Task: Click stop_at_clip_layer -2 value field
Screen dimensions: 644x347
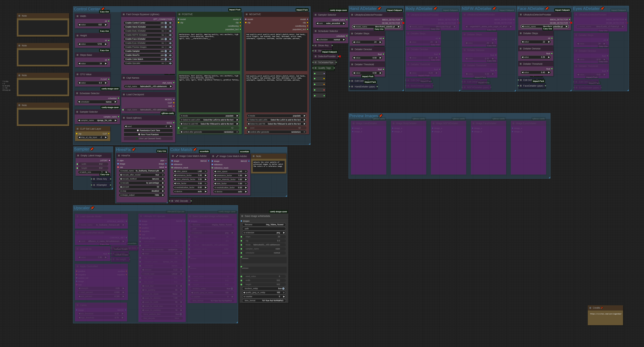Action: [93, 138]
